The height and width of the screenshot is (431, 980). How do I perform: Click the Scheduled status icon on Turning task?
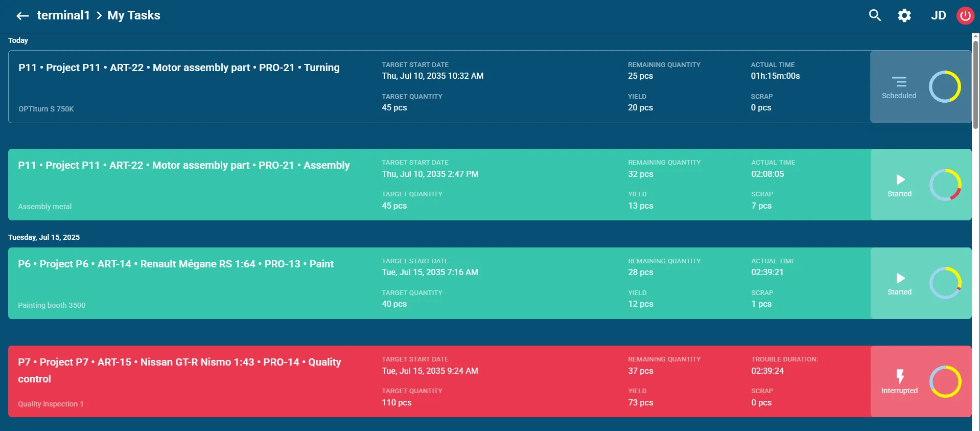tap(899, 82)
